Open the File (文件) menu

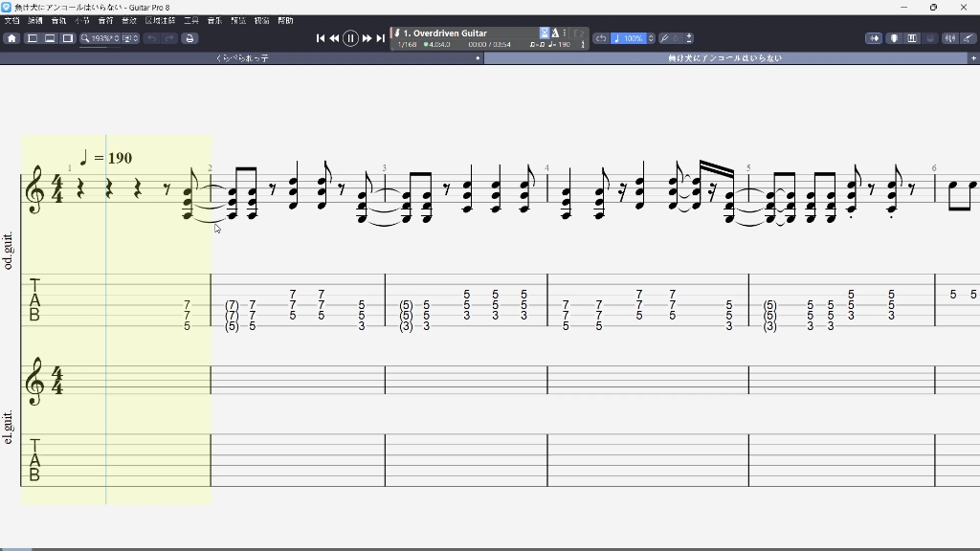point(11,21)
